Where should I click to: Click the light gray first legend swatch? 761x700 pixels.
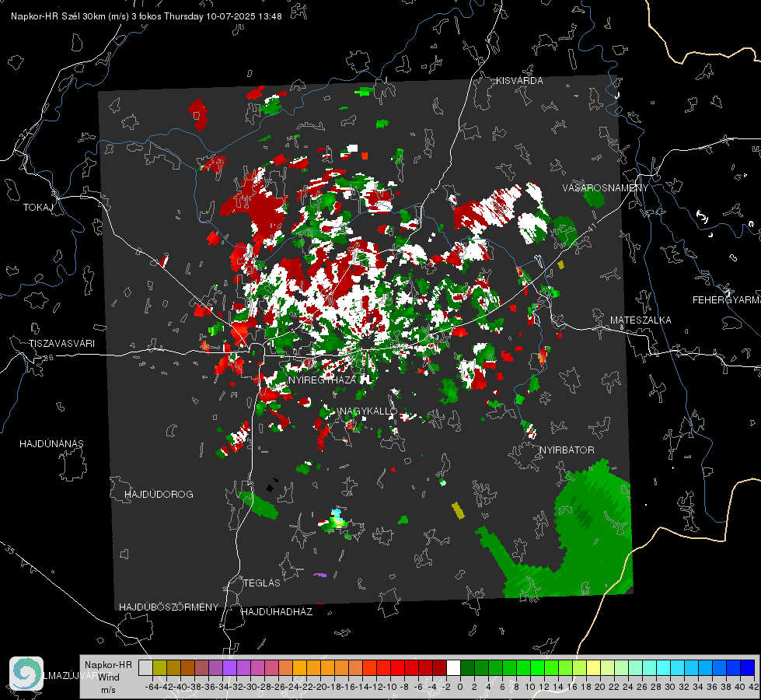pos(145,667)
